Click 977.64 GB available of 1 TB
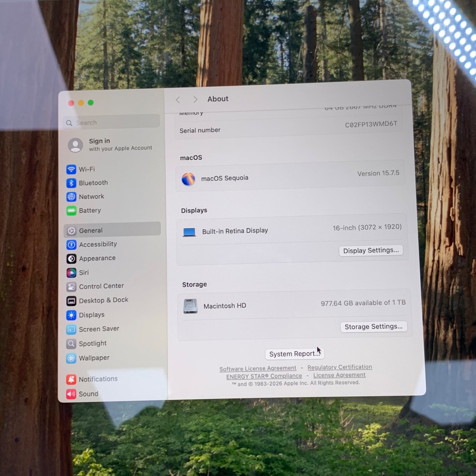This screenshot has width=476, height=476. [x=363, y=303]
